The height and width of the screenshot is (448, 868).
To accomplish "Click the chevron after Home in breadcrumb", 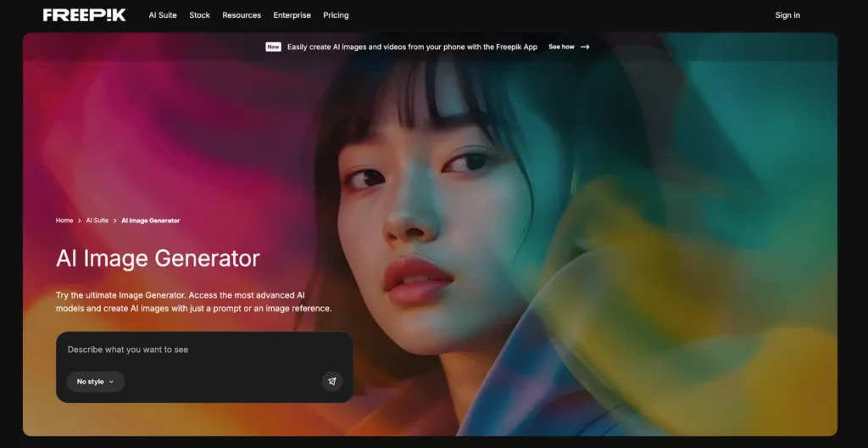I will coord(80,221).
